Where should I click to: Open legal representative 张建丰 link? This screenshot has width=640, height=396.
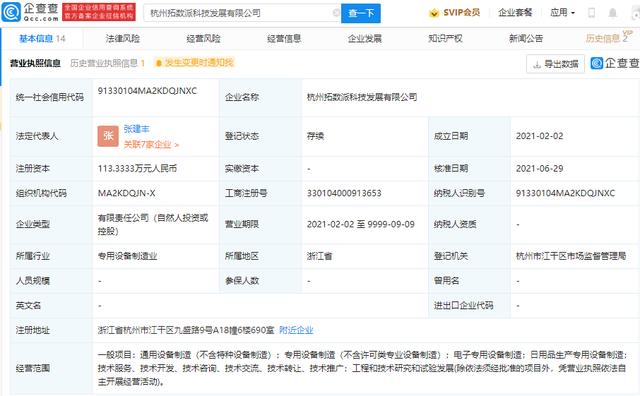click(137, 129)
